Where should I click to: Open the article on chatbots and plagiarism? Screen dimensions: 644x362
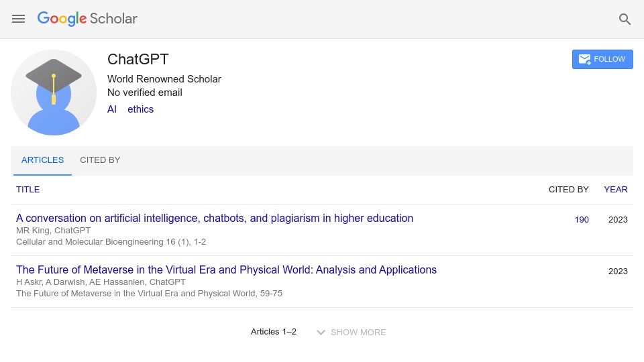coord(215,219)
